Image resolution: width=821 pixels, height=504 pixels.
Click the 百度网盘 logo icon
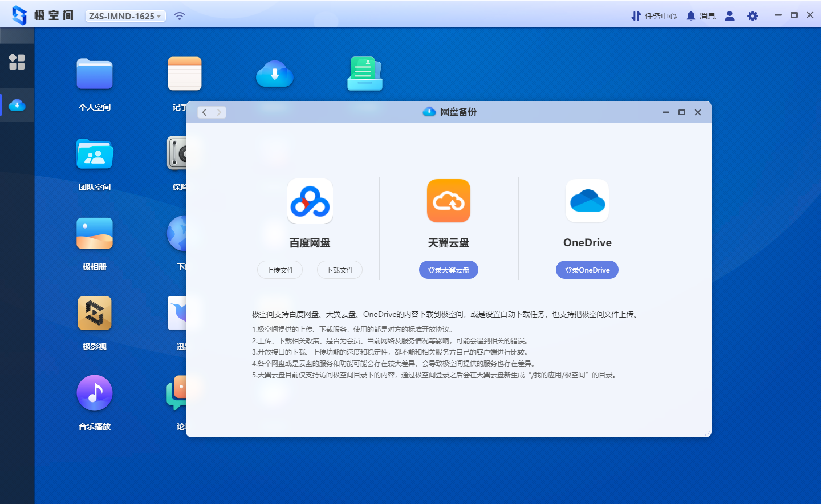click(310, 202)
